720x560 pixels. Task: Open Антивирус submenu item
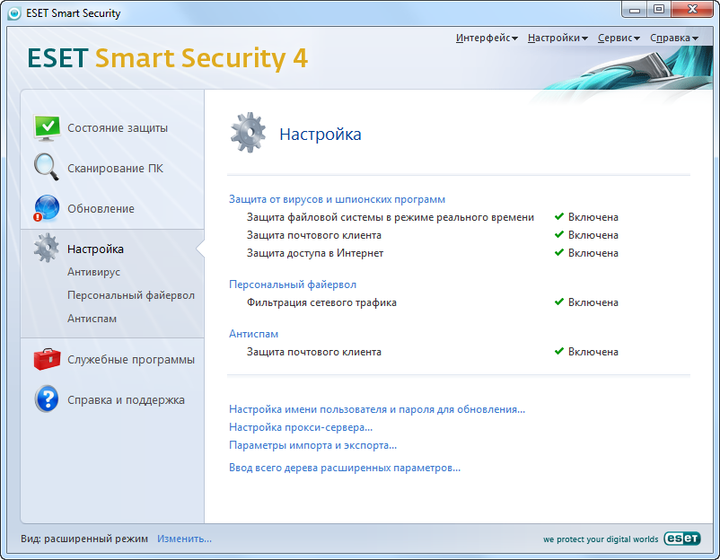tap(94, 272)
